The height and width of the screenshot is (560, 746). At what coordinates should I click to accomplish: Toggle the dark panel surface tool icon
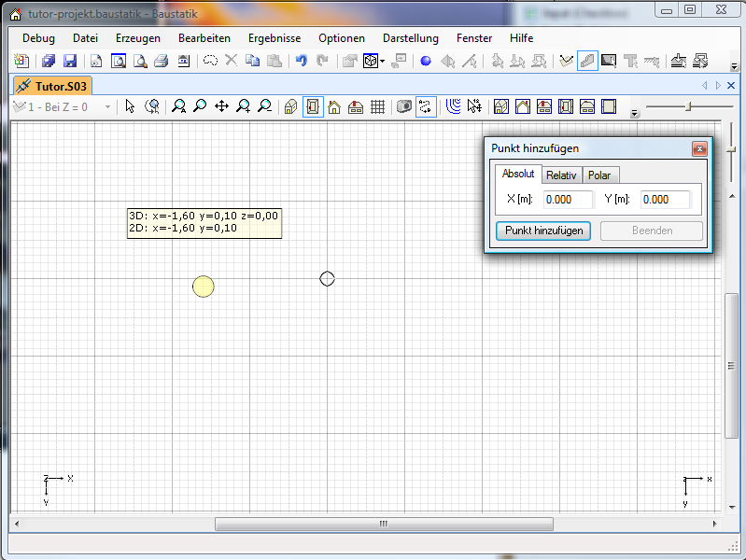pos(609,61)
